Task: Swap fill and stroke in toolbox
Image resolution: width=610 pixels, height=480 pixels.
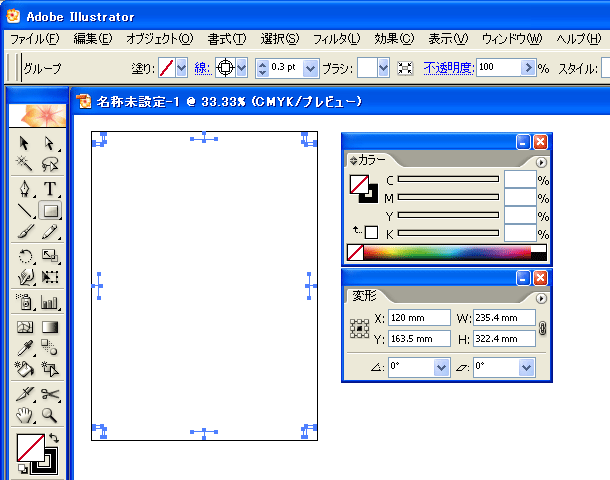Action: tap(54, 438)
